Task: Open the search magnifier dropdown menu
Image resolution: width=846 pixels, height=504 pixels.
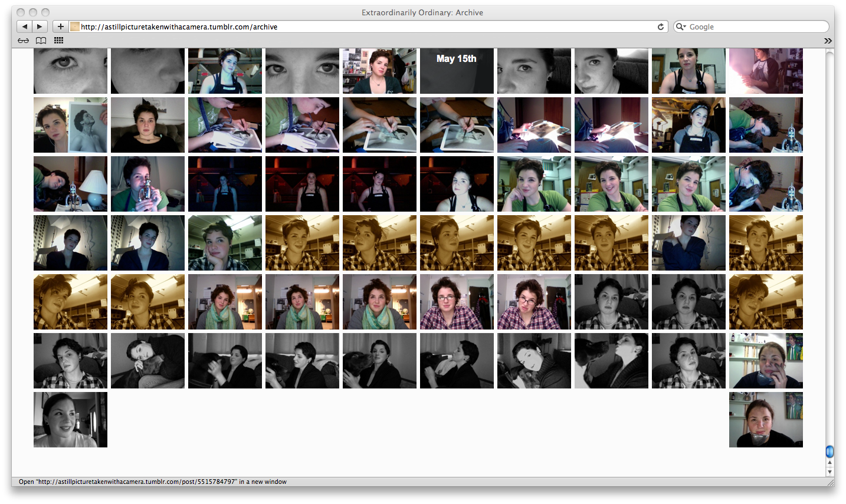Action: [681, 27]
